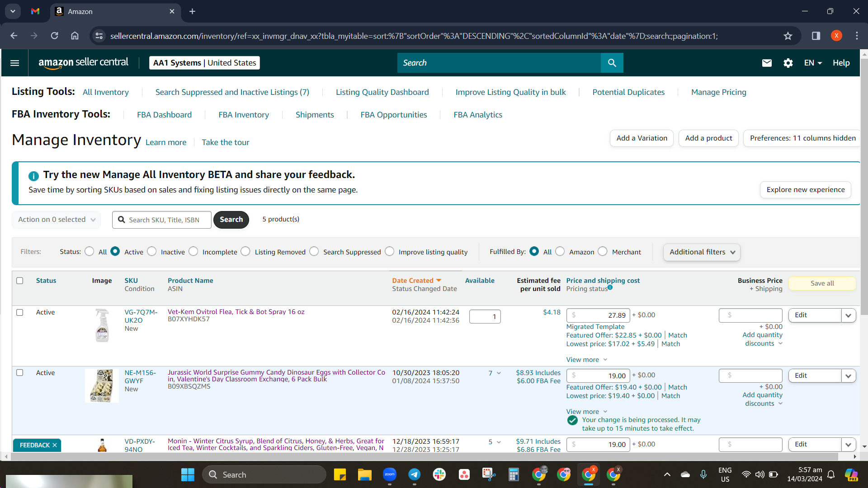Open the browser home page
This screenshot has width=868, height=488.
click(75, 36)
